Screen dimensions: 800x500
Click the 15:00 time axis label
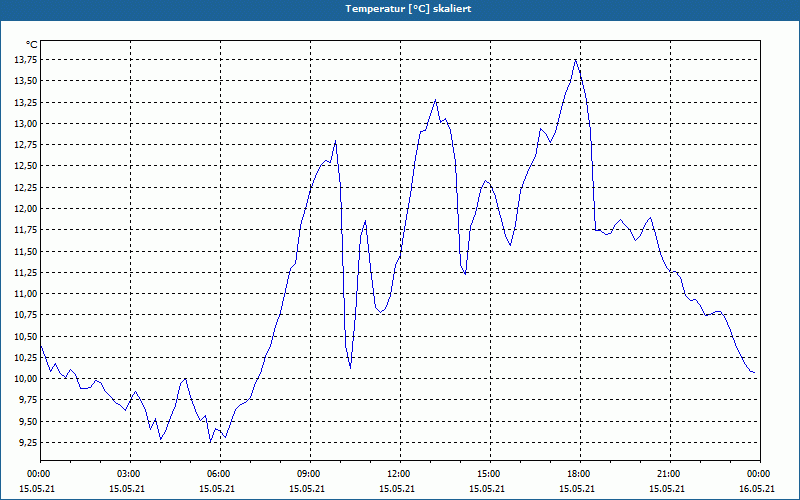point(487,474)
